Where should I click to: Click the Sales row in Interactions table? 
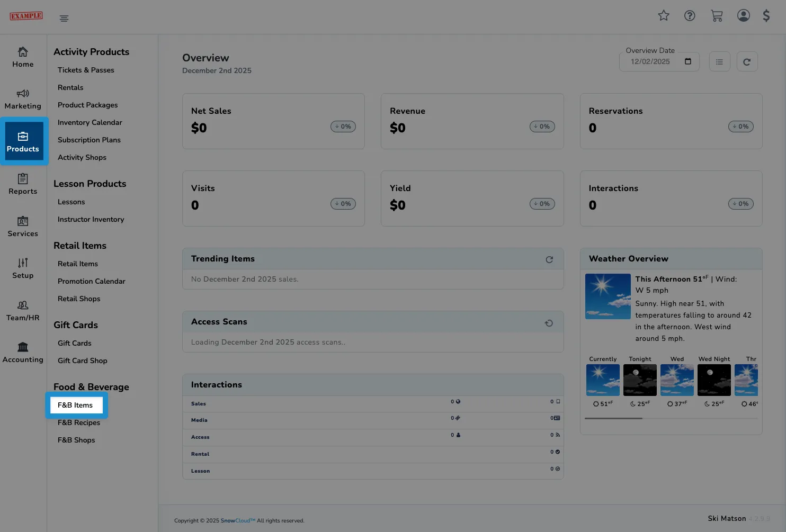pos(373,403)
